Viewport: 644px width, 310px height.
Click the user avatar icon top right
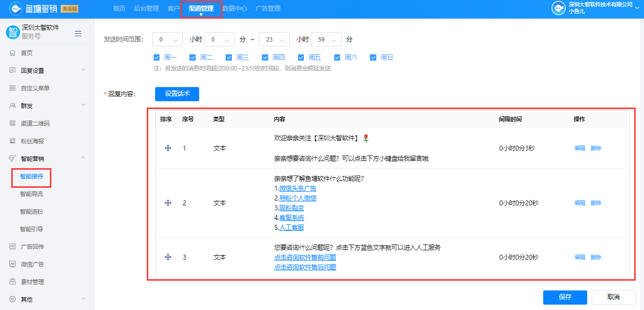click(558, 8)
